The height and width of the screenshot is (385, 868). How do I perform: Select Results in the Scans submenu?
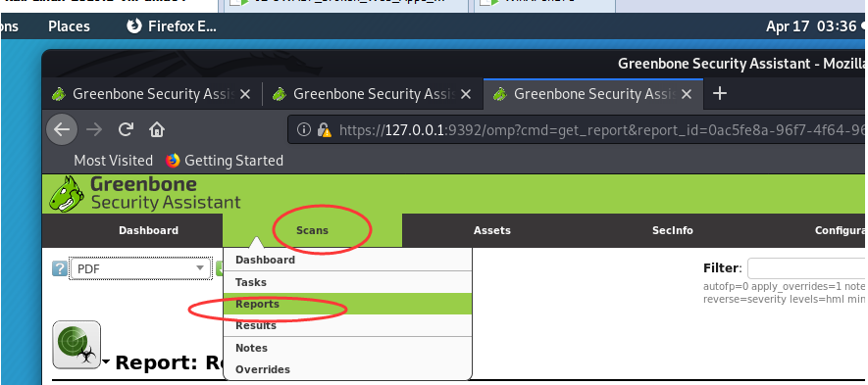[x=347, y=325]
